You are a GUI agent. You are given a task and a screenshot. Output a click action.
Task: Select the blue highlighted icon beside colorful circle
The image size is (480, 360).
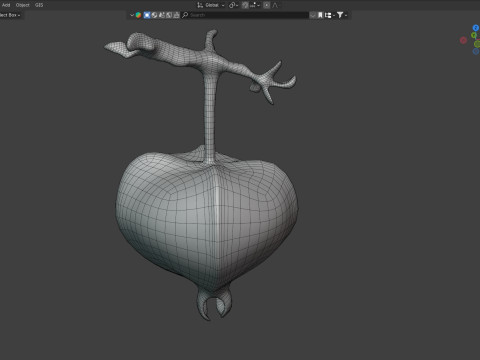[x=147, y=15]
